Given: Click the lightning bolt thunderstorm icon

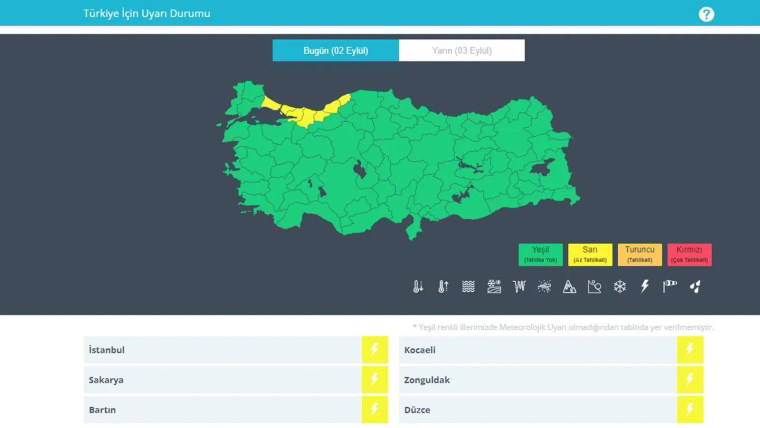Looking at the screenshot, I should coord(645,287).
